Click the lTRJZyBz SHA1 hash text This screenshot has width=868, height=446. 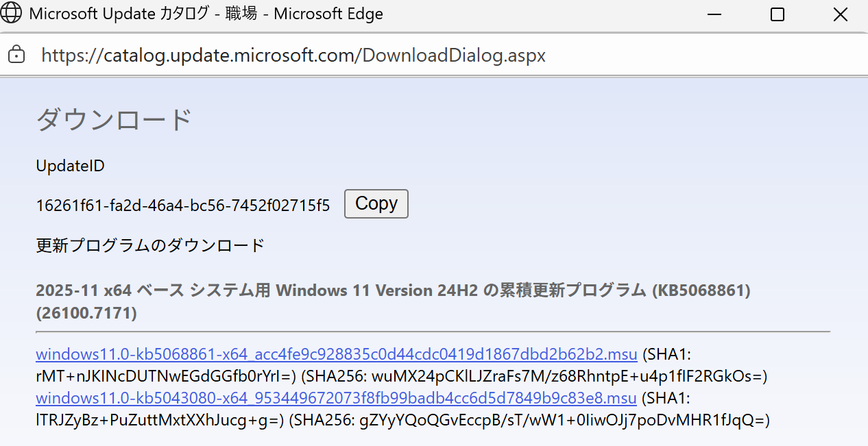(x=159, y=419)
